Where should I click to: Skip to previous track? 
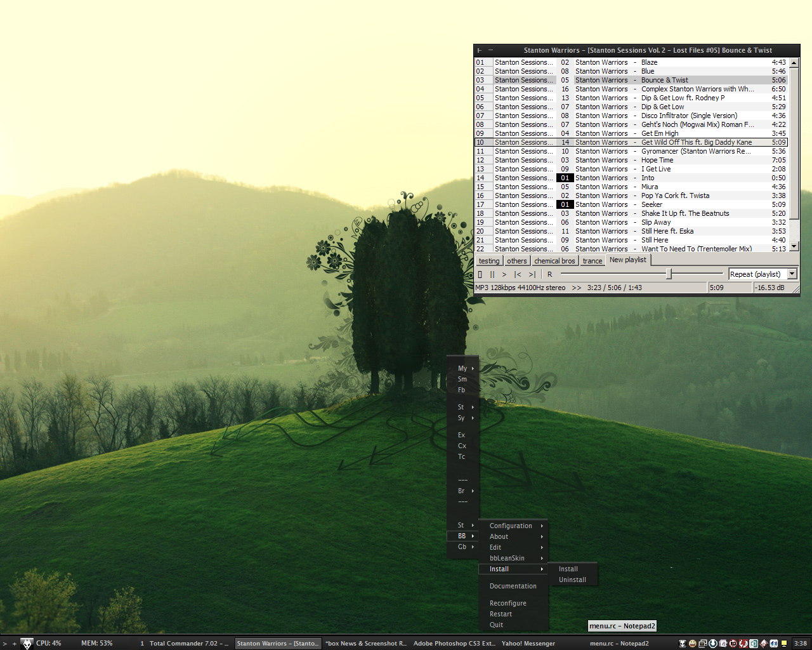point(517,274)
